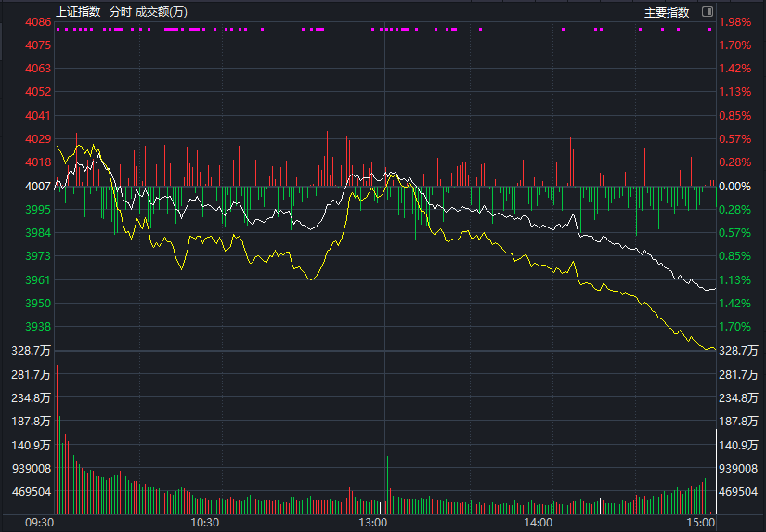Switch to the 分时 intraday view
Image resolution: width=766 pixels, height=532 pixels.
(120, 12)
